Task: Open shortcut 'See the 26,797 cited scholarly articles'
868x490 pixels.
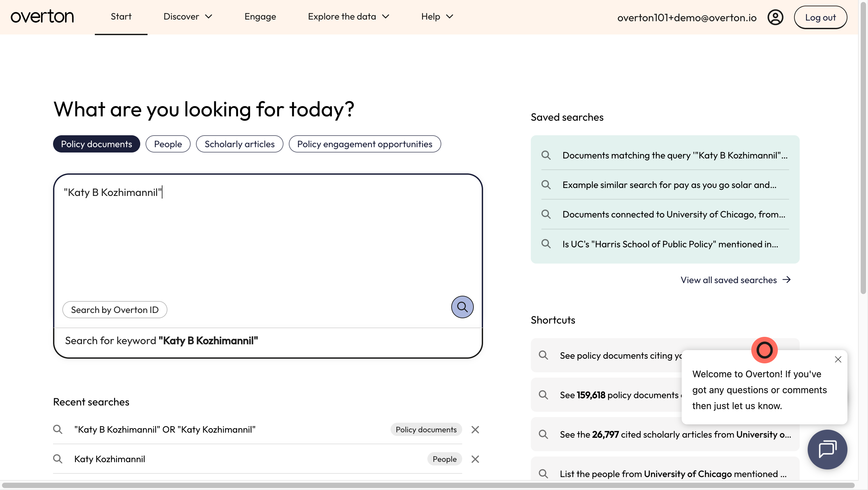Action: click(664, 434)
